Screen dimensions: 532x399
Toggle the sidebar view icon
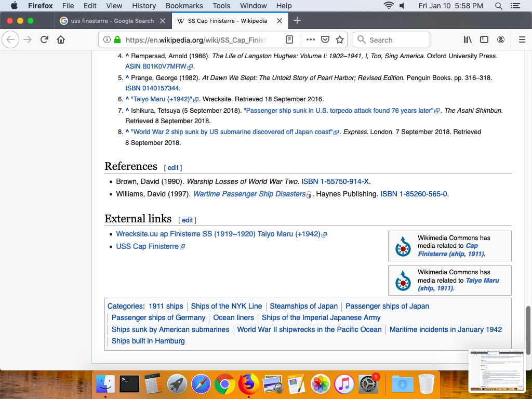[484, 40]
